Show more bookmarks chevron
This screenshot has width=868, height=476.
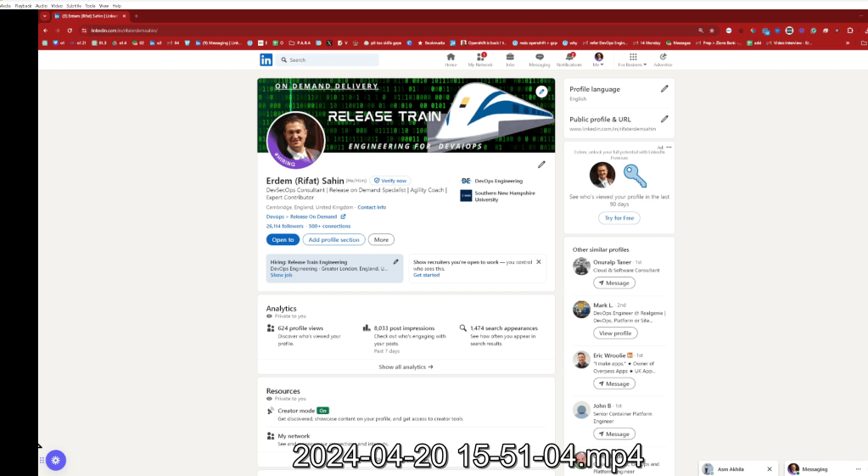[x=848, y=42]
